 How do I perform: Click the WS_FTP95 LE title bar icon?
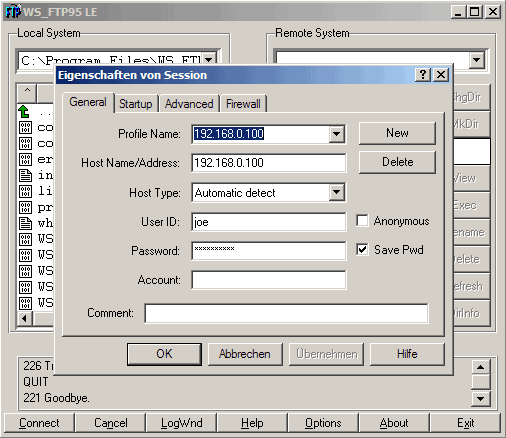click(13, 11)
